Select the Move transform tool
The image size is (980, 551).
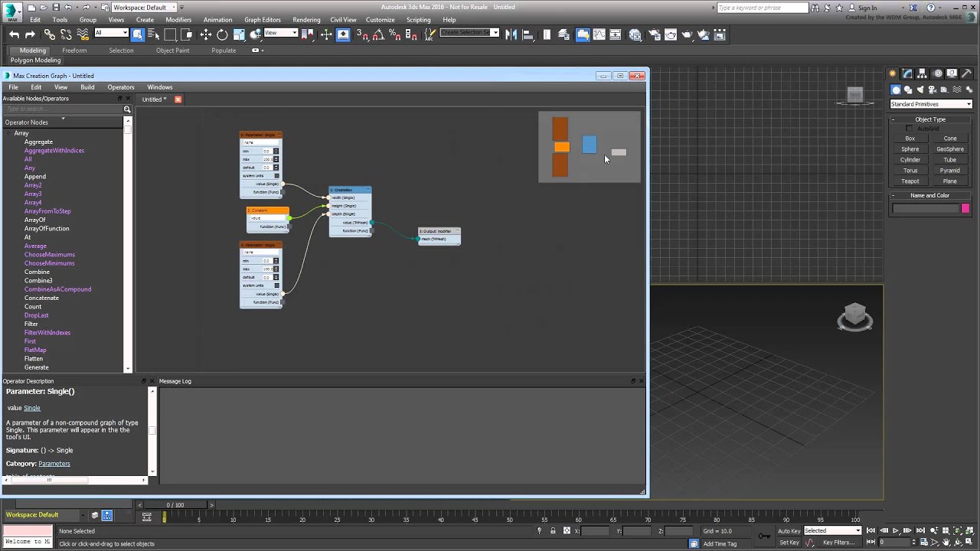click(206, 34)
